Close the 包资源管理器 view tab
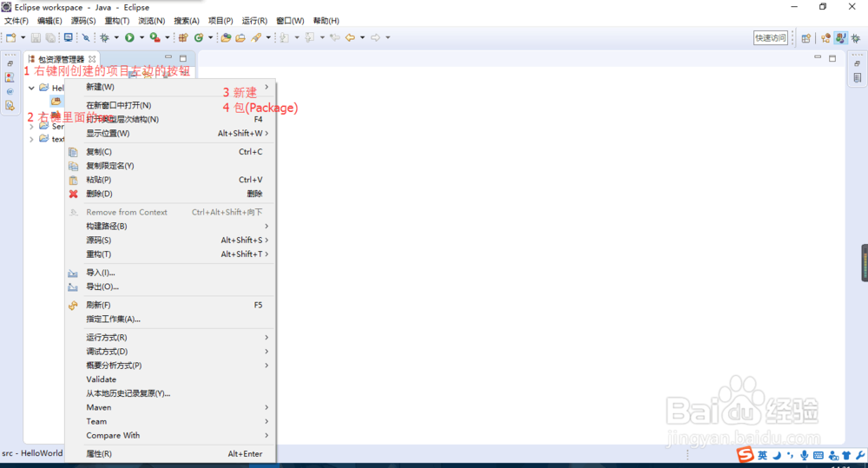 [x=92, y=59]
